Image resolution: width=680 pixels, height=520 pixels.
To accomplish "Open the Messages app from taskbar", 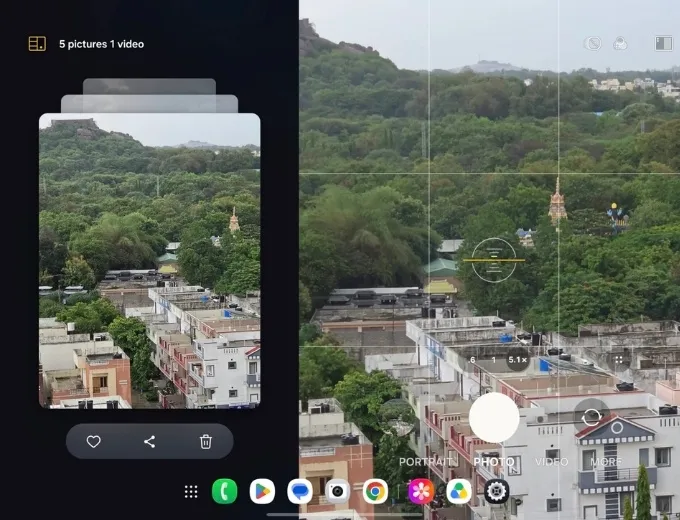I will click(x=300, y=491).
